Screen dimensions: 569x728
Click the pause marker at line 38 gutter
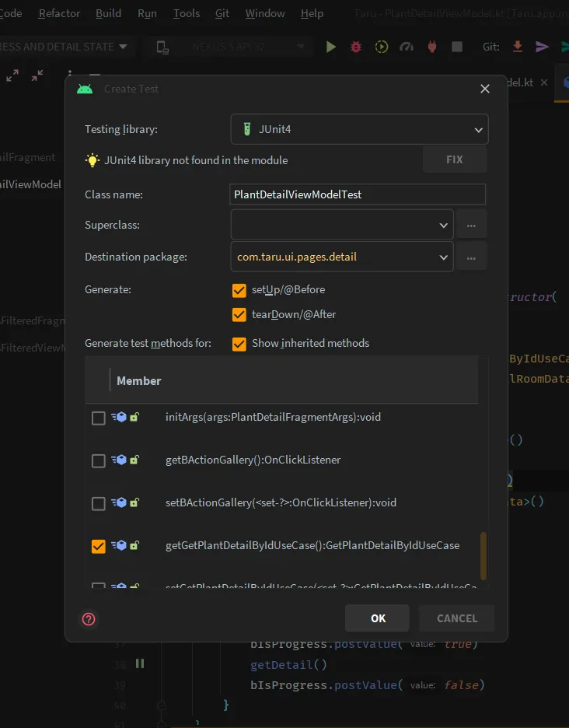[x=140, y=663]
